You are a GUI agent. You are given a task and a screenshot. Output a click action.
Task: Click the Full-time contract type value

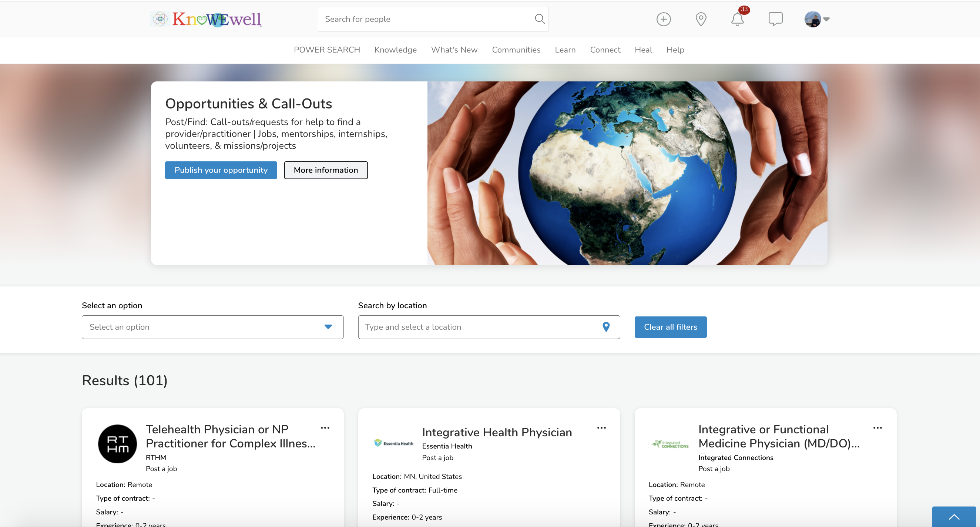pos(443,490)
